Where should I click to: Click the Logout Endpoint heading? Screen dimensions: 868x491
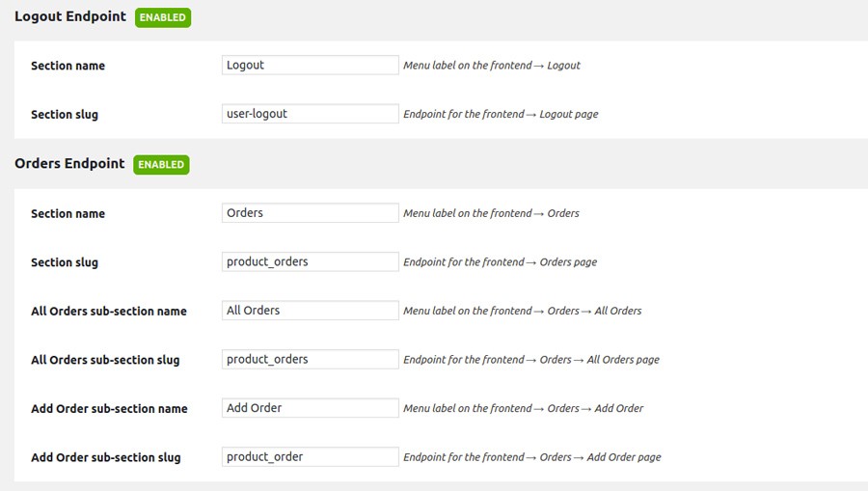coord(70,17)
